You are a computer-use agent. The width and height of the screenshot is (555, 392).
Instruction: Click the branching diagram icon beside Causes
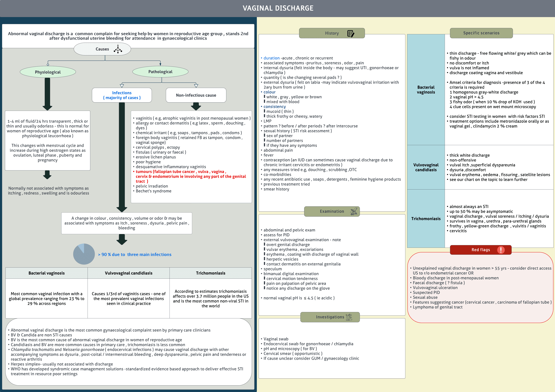click(118, 49)
